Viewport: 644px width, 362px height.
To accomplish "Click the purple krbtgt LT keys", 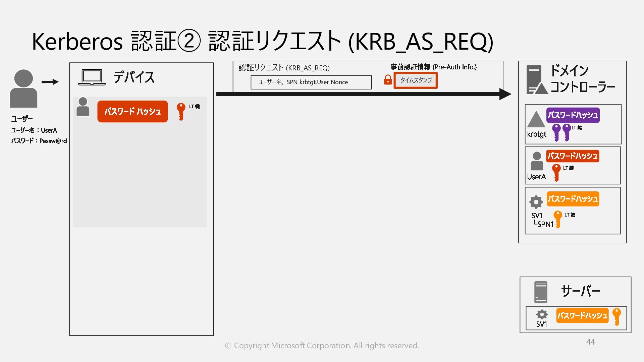I will tap(561, 132).
